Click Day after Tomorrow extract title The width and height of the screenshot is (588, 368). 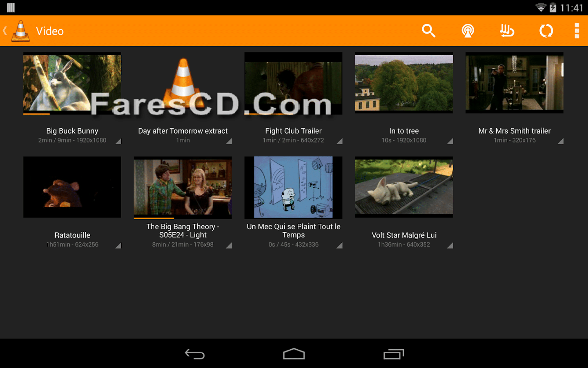pyautogui.click(x=183, y=131)
